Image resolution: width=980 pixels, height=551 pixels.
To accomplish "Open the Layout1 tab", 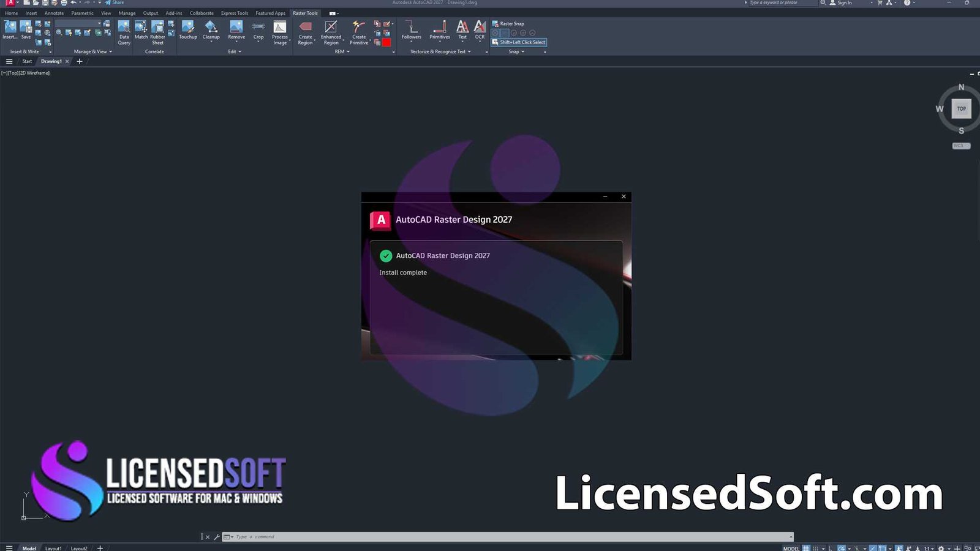I will 54,548.
